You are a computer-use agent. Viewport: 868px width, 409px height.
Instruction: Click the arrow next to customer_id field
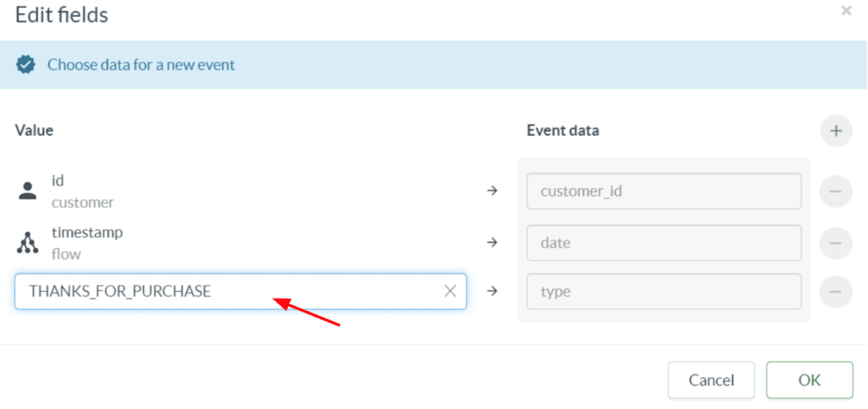pos(492,191)
